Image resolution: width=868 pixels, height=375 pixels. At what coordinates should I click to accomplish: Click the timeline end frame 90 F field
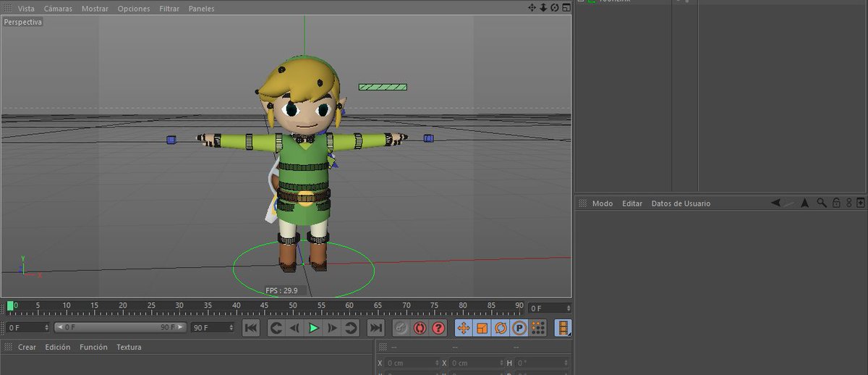coord(213,328)
